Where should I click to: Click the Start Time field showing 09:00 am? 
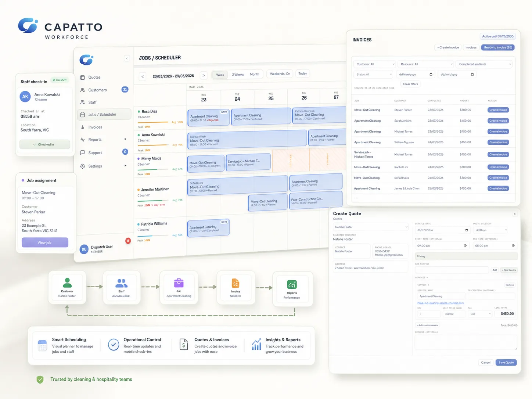442,246
